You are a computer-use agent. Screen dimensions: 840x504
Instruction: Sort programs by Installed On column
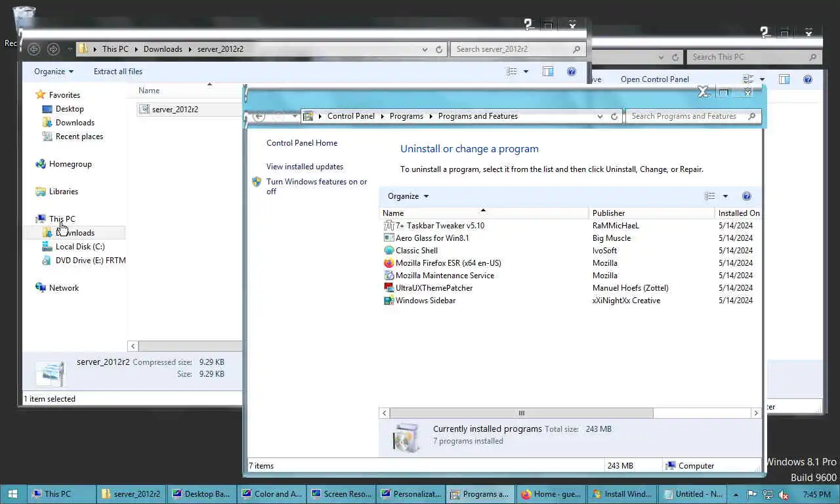739,213
